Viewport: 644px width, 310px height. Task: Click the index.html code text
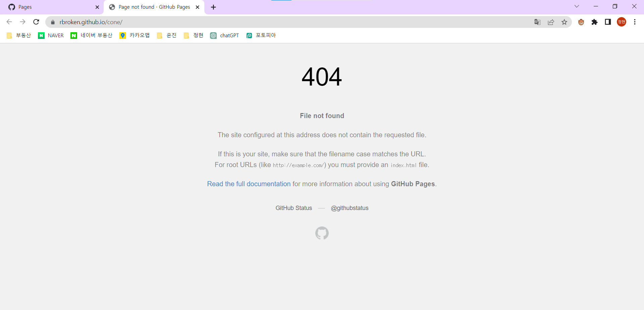(404, 165)
